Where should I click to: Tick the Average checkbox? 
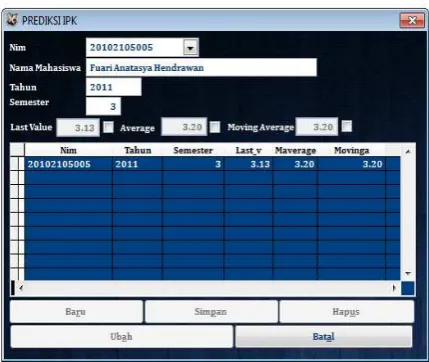pos(215,127)
